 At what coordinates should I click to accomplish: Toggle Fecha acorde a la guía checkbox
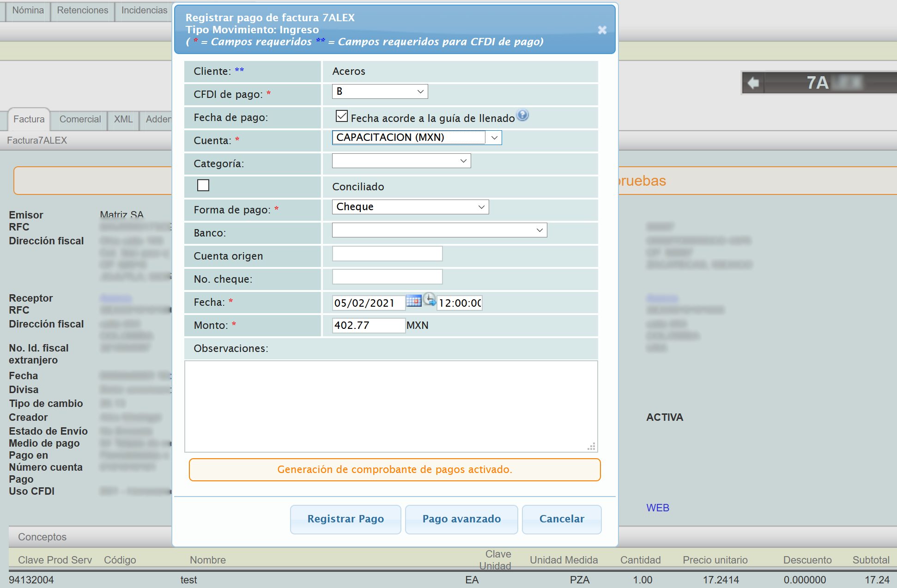[x=342, y=116]
